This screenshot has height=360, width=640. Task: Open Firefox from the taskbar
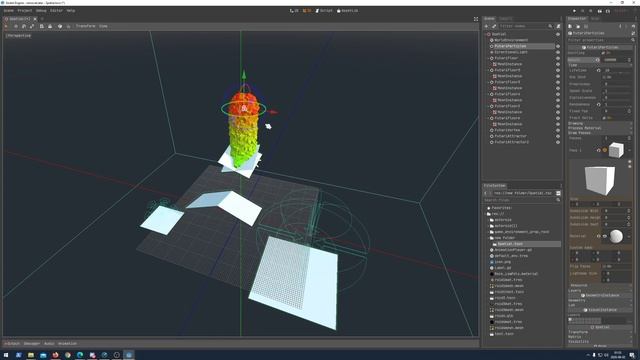(x=56, y=355)
